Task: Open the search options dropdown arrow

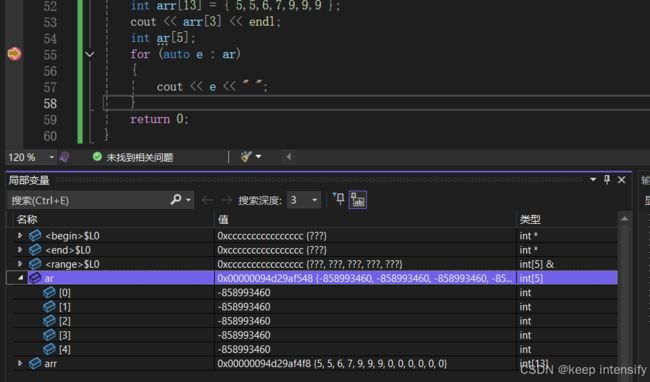Action: pos(188,200)
